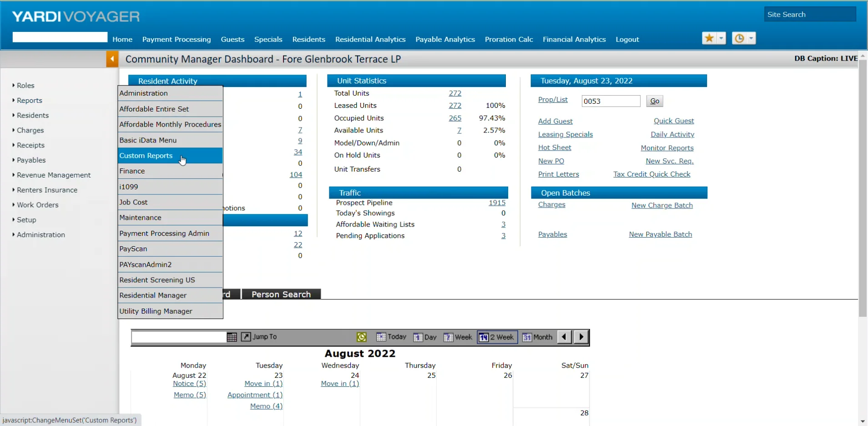Switch calendar to Month view
This screenshot has width=868, height=426.
[537, 337]
